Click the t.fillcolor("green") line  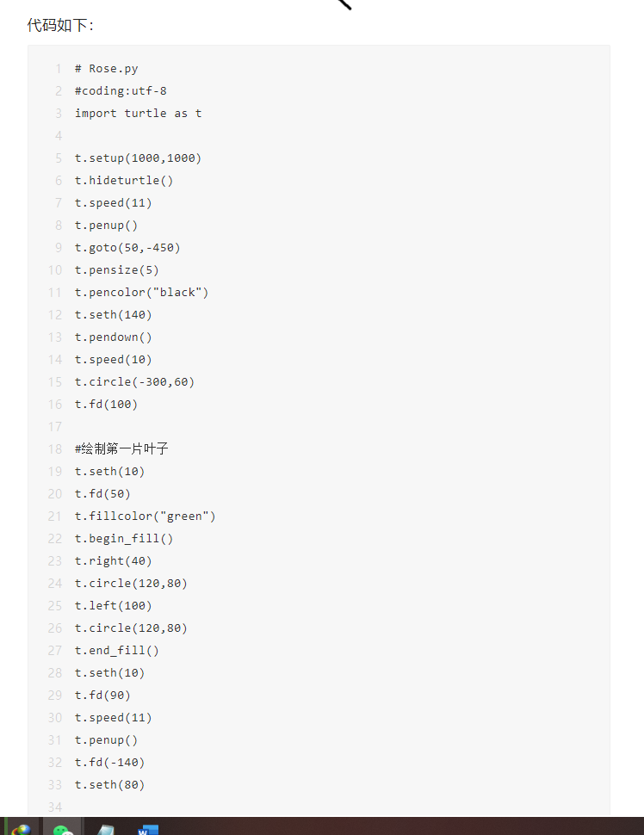[145, 516]
